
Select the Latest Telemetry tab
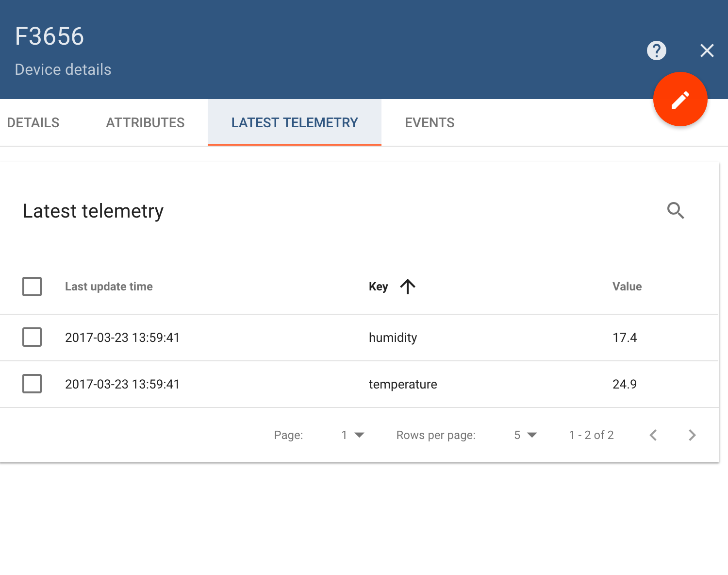point(295,122)
